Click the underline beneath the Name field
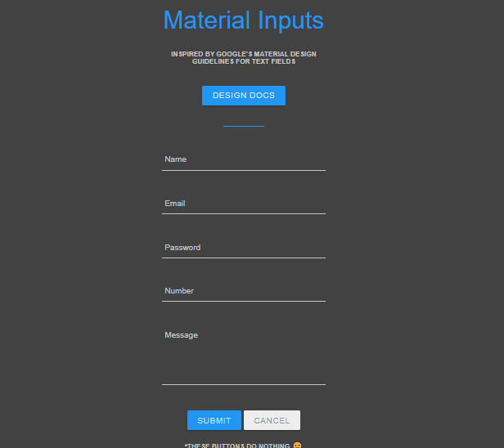This screenshot has height=448, width=504. [x=244, y=170]
